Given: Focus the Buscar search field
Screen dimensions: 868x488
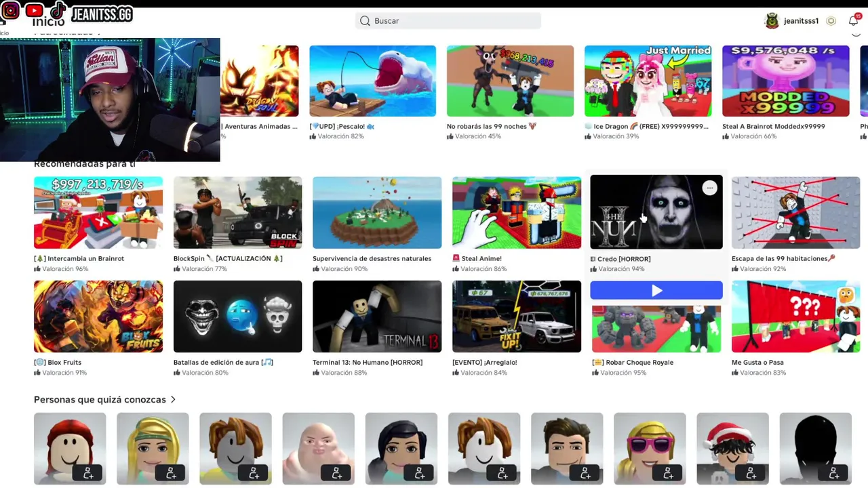Looking at the screenshot, I should [448, 21].
